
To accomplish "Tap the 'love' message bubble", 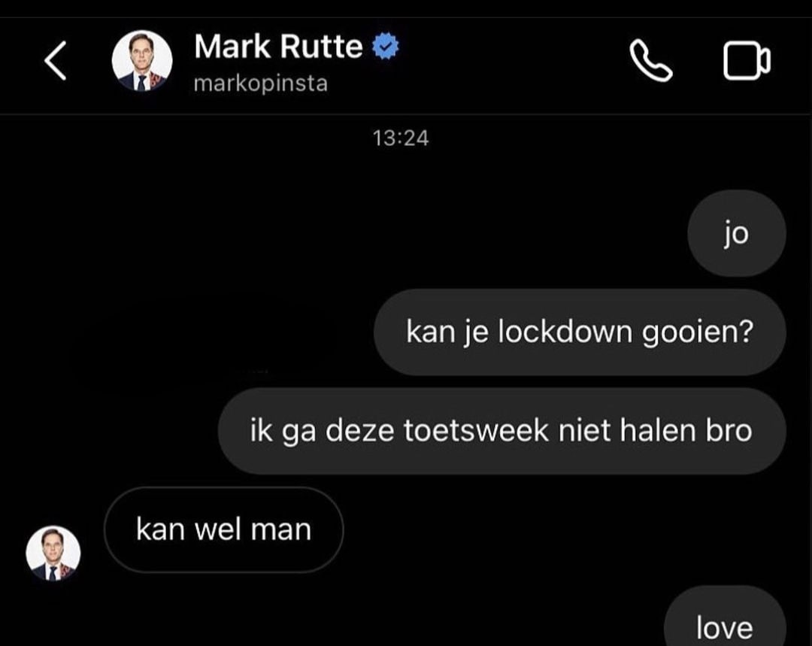I will 725,617.
